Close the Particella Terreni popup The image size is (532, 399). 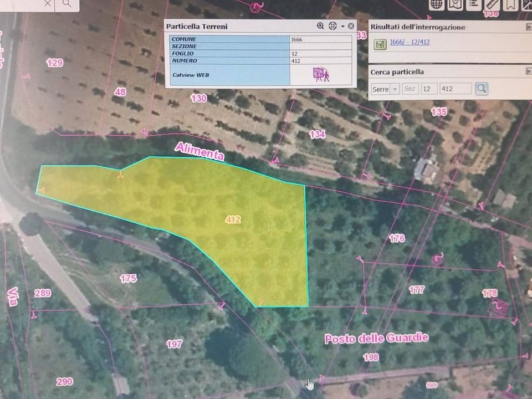tap(351, 26)
